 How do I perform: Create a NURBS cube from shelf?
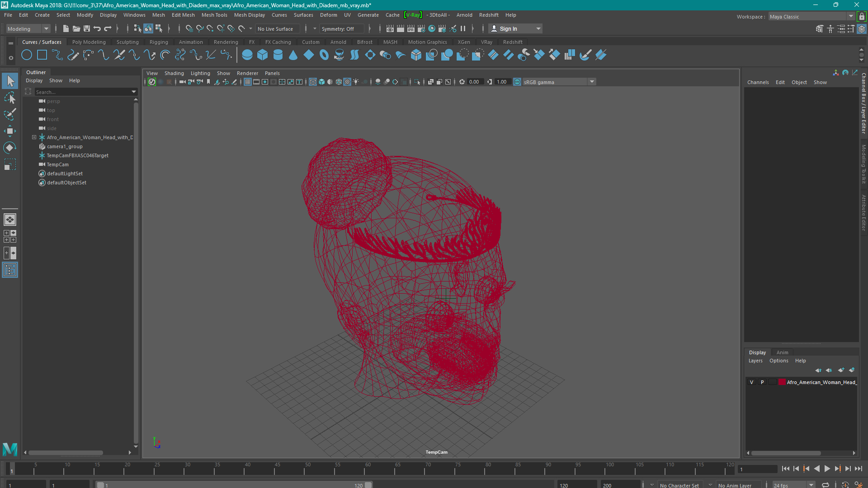(x=263, y=55)
